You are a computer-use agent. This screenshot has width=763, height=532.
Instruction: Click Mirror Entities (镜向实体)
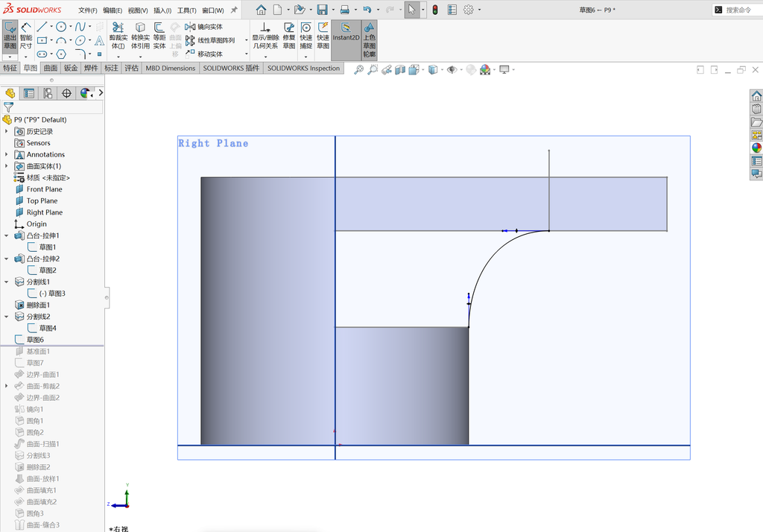tap(204, 27)
